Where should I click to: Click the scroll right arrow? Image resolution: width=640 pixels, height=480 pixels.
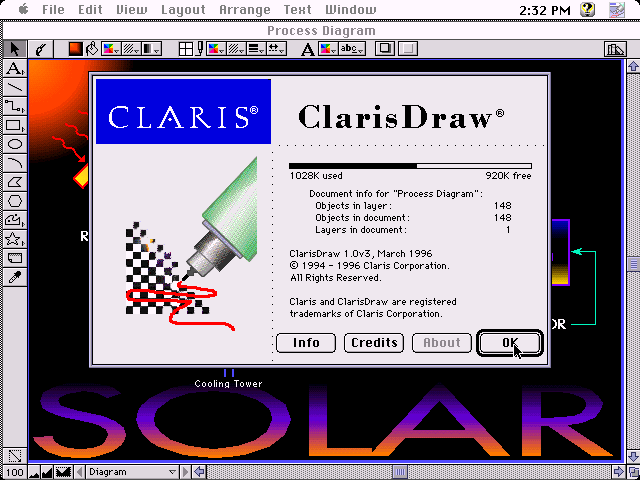[619, 472]
